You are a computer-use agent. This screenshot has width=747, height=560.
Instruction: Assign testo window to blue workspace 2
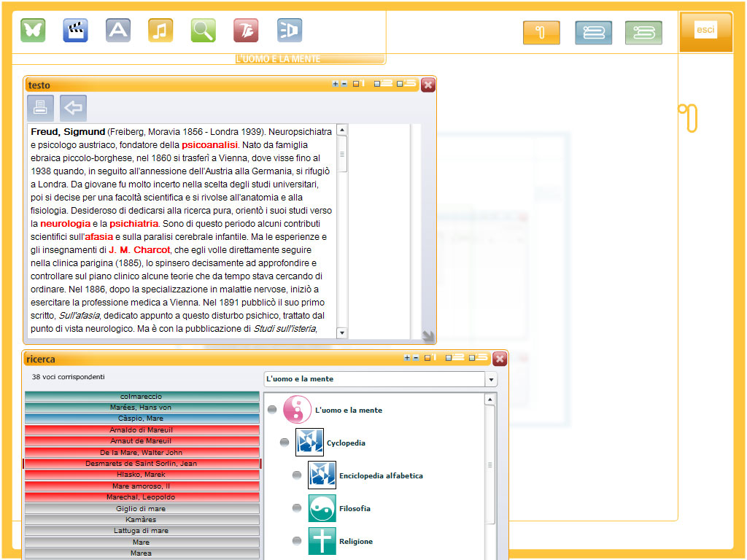point(383,84)
